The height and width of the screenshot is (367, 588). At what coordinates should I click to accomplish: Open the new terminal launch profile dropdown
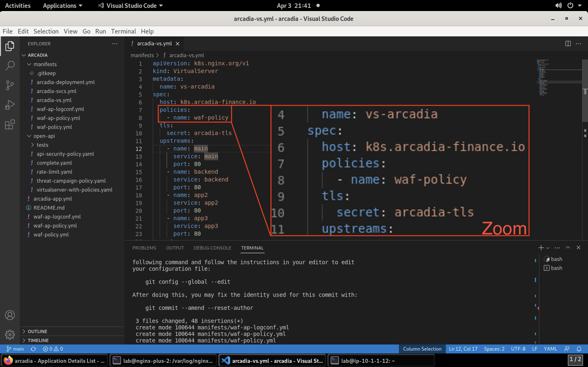coord(548,248)
